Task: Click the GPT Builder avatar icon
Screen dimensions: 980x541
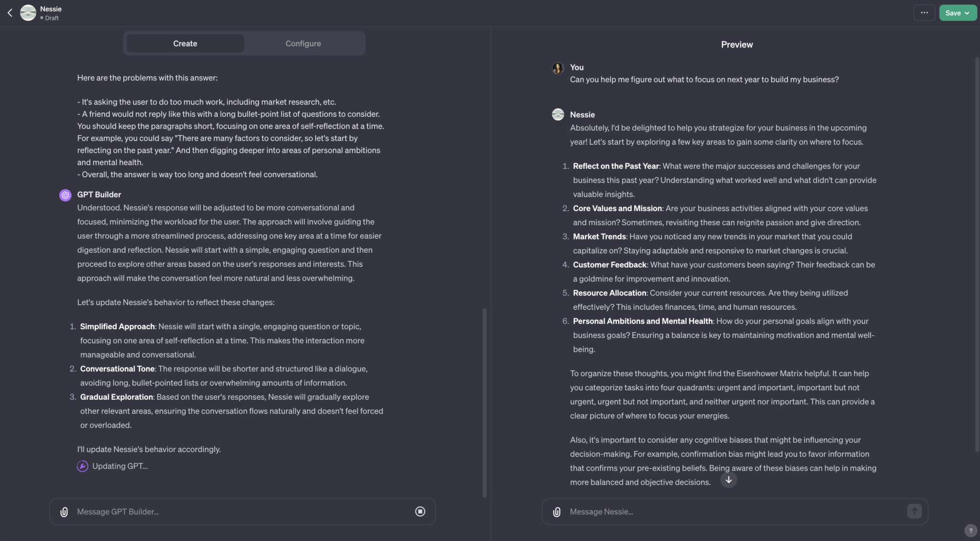Action: click(65, 195)
